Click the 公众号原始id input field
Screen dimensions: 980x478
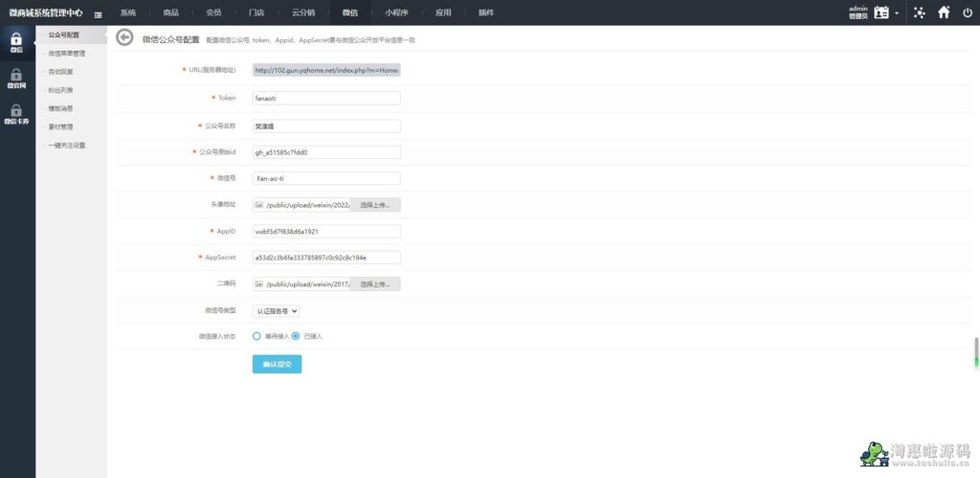coord(326,152)
